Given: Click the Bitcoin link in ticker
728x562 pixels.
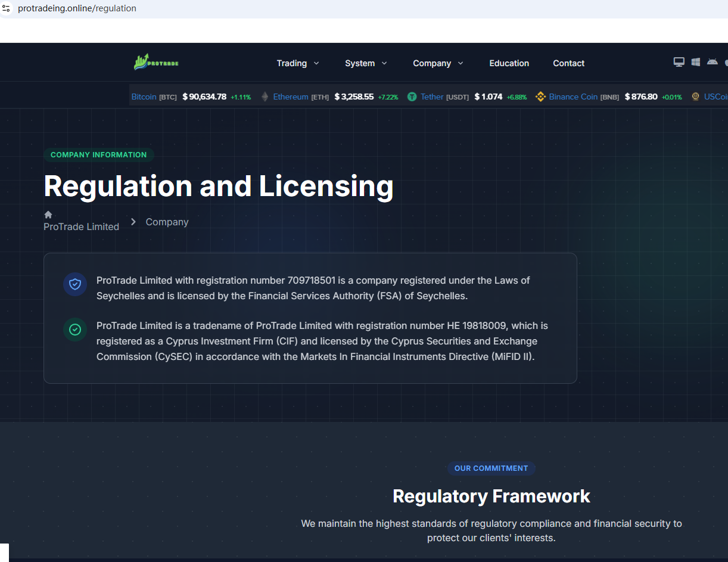Looking at the screenshot, I should click(x=144, y=97).
